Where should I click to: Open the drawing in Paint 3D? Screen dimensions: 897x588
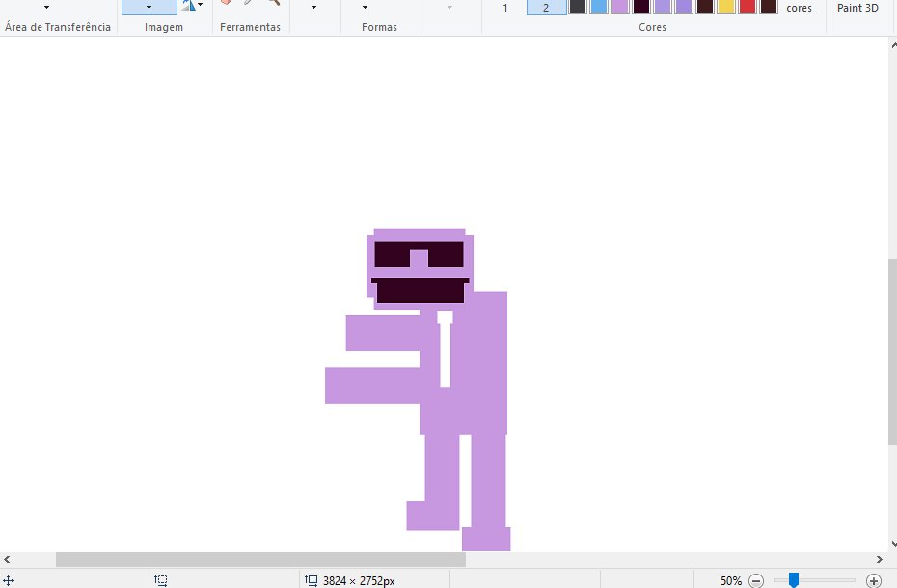click(857, 8)
